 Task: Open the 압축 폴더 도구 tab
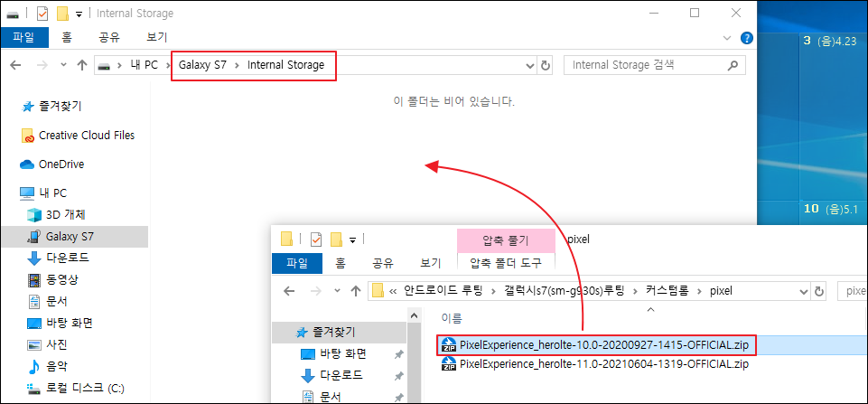point(506,263)
